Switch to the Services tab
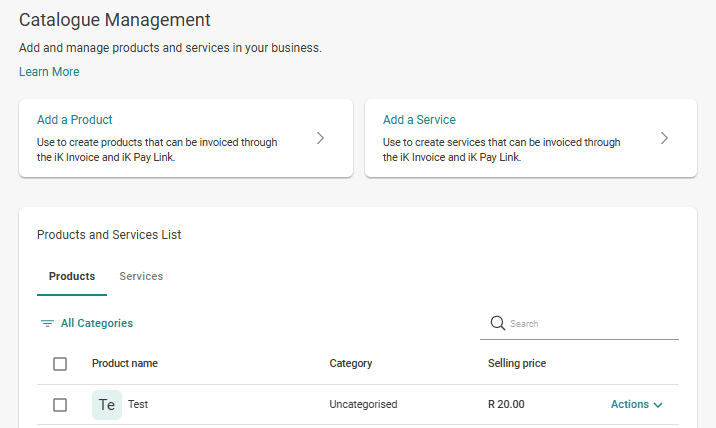 pyautogui.click(x=141, y=276)
